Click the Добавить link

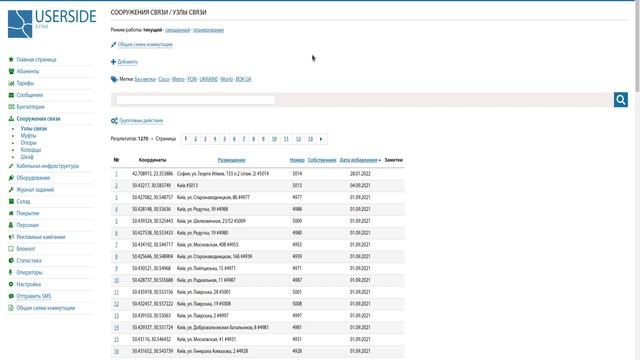[x=127, y=62]
